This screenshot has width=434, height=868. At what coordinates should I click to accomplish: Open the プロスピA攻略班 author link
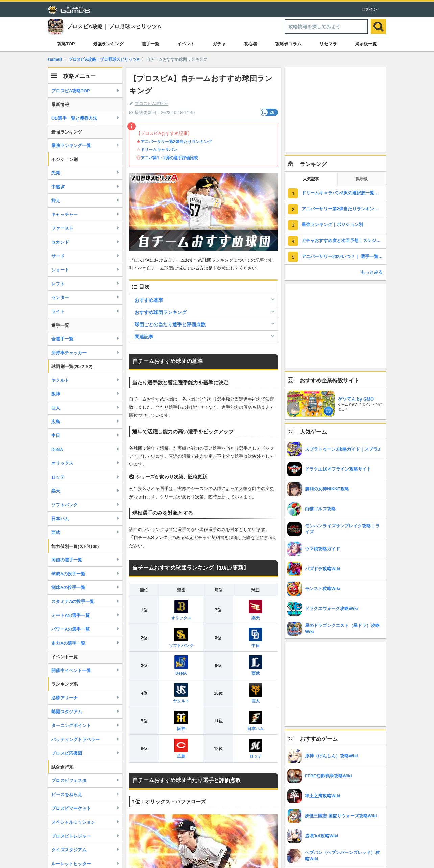pos(151,104)
